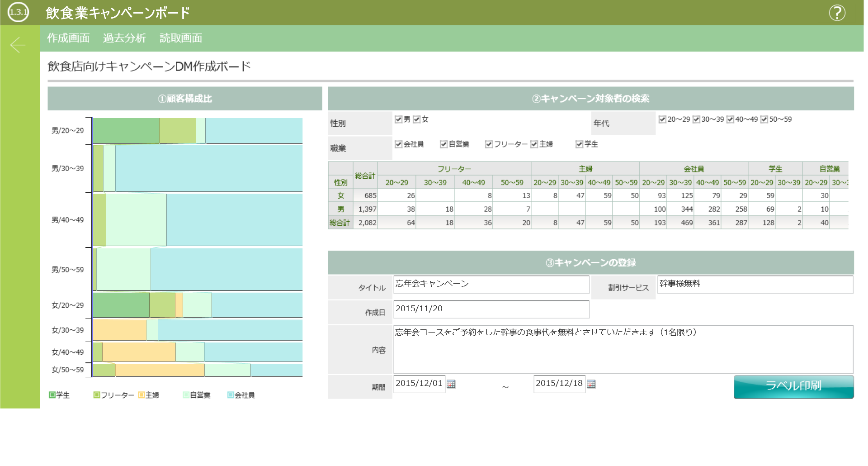Toggle 学生 legend marker in chart
This screenshot has height=466, width=868.
52,395
